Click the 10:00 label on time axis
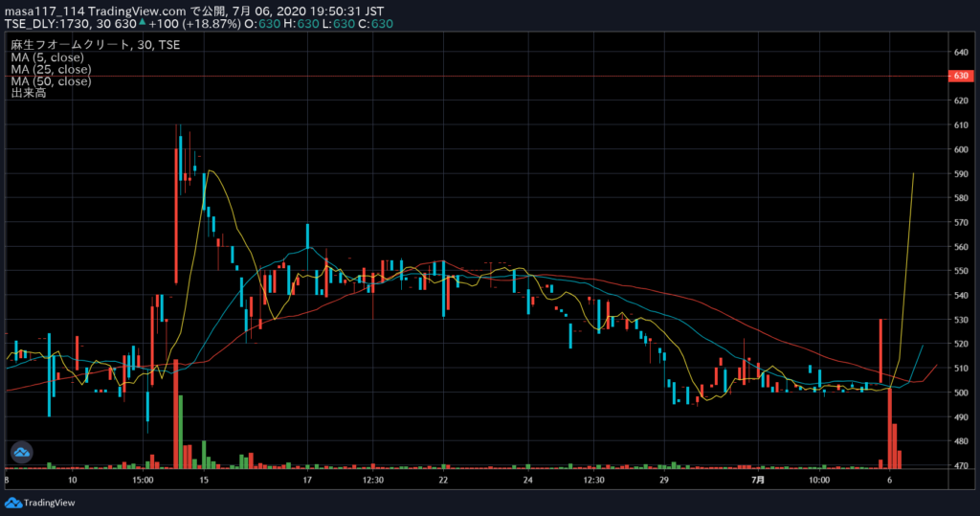This screenshot has width=980, height=516. [819, 480]
